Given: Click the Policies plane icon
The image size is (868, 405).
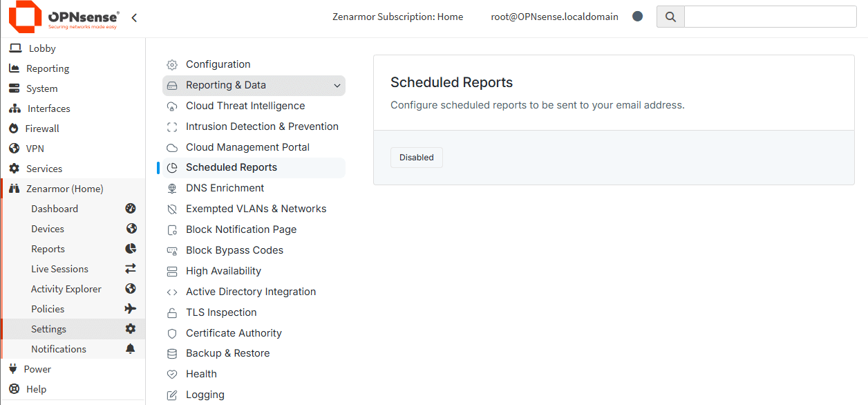Looking at the screenshot, I should (131, 308).
